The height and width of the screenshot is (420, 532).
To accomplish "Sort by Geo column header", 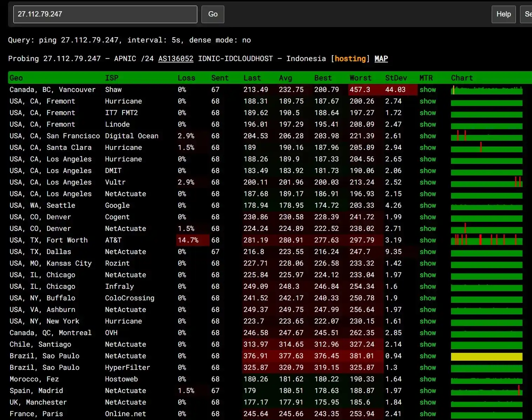I will point(16,78).
